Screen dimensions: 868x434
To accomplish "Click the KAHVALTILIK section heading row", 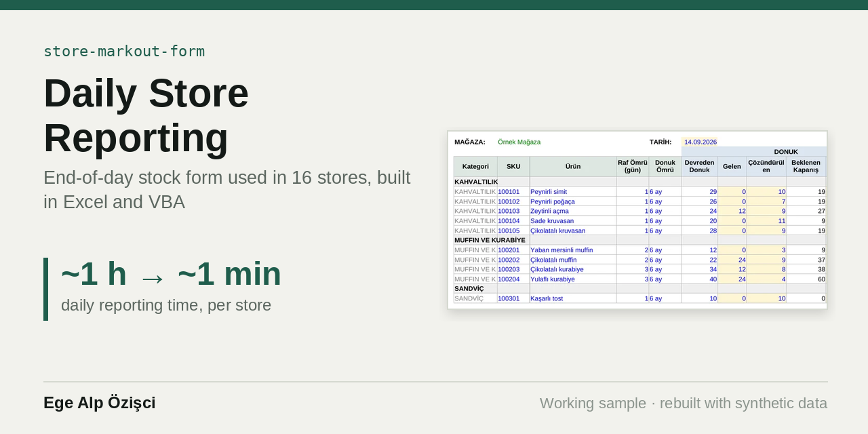I will [640, 182].
